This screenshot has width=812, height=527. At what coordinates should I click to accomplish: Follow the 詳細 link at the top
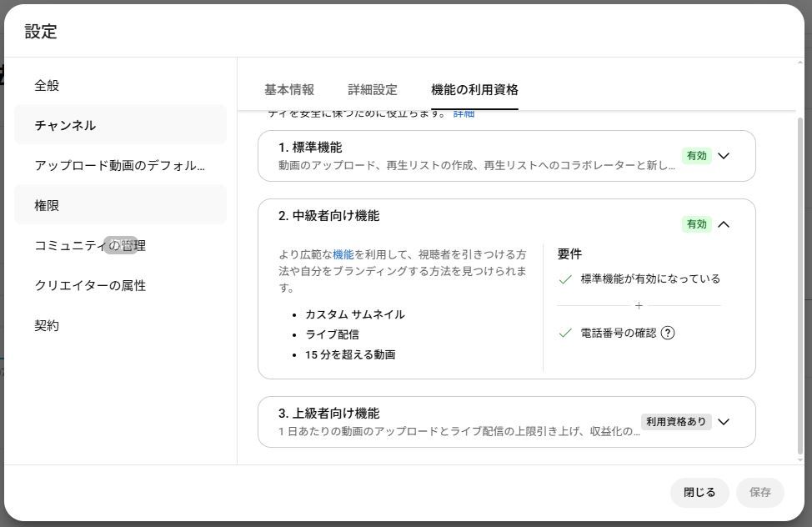(x=464, y=113)
